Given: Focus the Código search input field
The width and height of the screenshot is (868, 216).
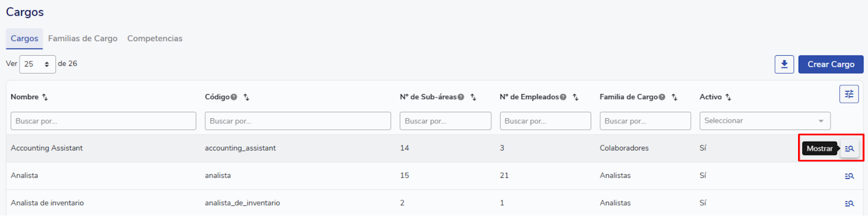Looking at the screenshot, I should click(298, 121).
